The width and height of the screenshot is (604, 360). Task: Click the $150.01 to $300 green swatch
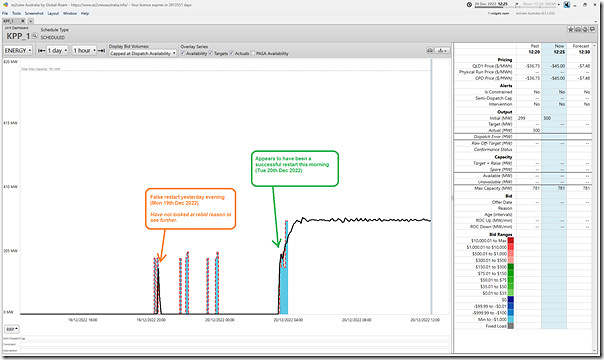511,266
